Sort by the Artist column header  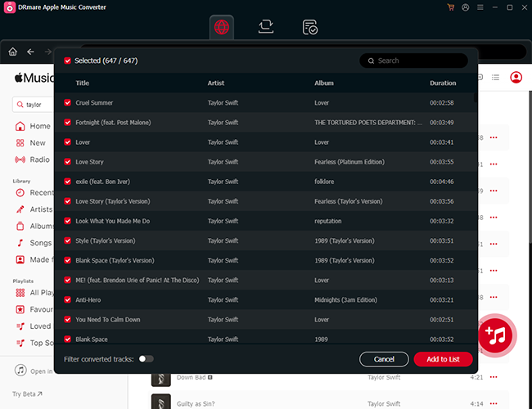(x=216, y=83)
